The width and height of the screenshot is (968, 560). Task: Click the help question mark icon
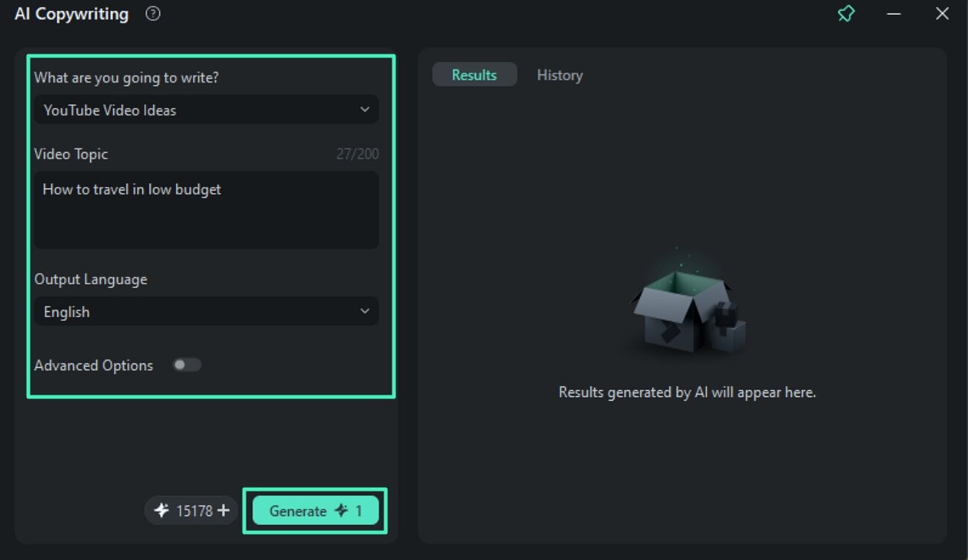[x=153, y=13]
